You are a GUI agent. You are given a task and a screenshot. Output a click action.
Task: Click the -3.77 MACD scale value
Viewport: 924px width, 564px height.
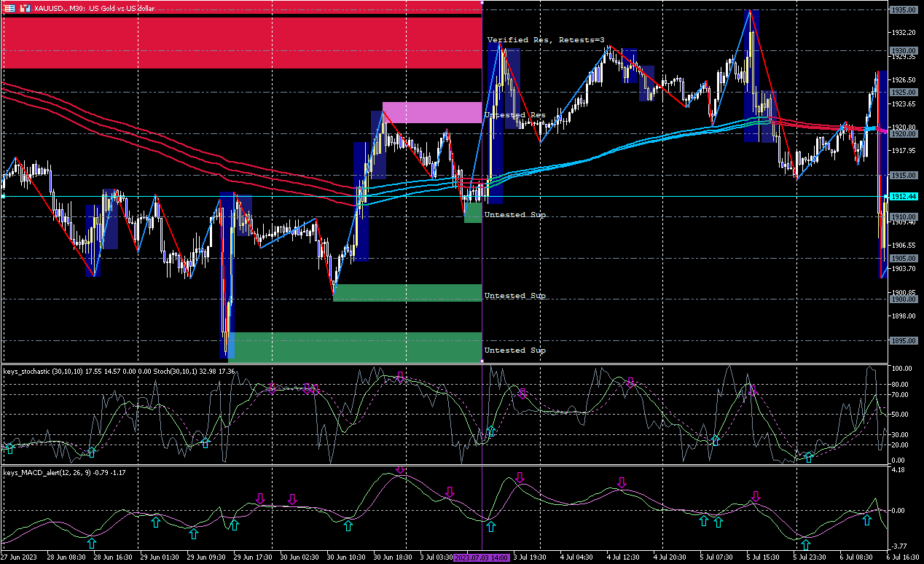click(898, 546)
